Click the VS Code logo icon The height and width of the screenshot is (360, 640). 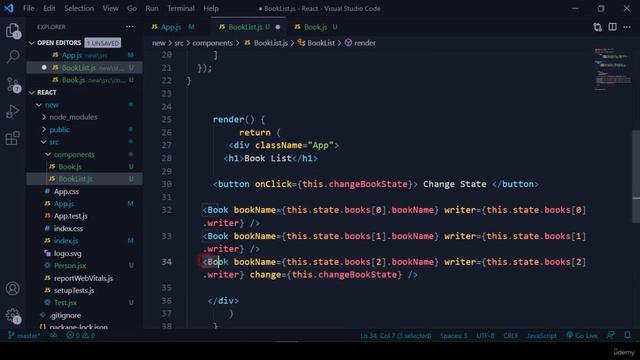9,8
